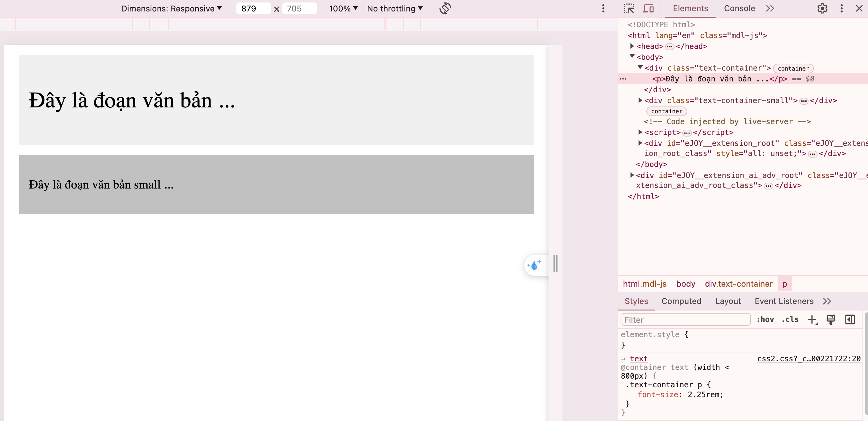Viewport: 868px width, 421px height.
Task: Expand the script element node
Action: tap(640, 132)
